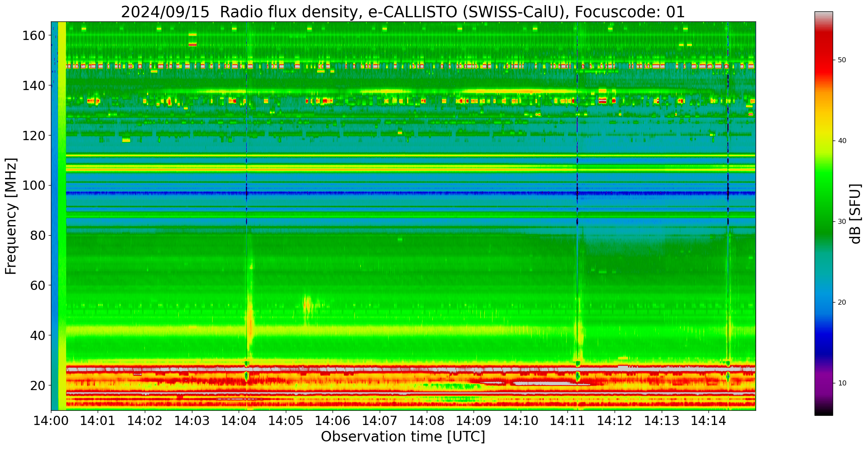Viewport: 868px width, 449px height.
Task: Click the yellow-orange burst near 14:04, 45 MHz
Action: [x=250, y=322]
